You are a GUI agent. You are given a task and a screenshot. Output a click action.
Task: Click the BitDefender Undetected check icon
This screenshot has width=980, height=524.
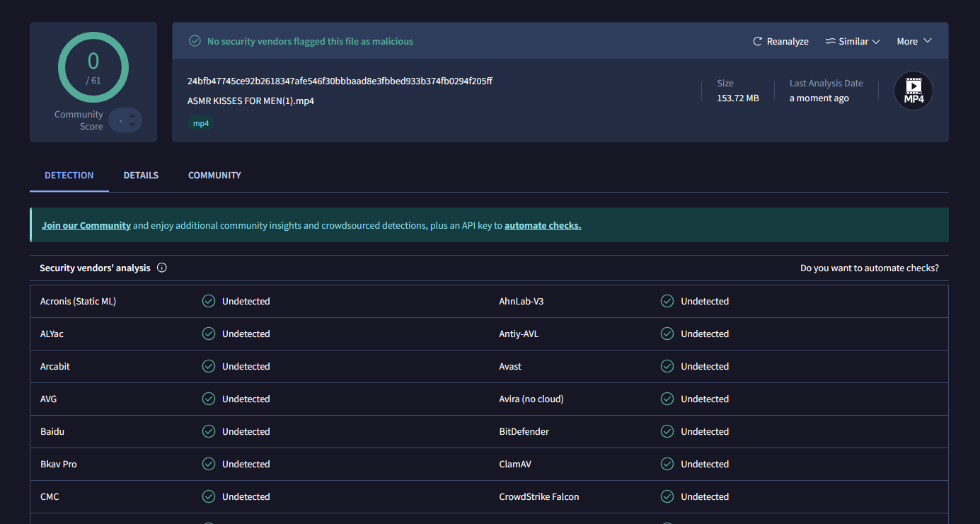point(667,431)
